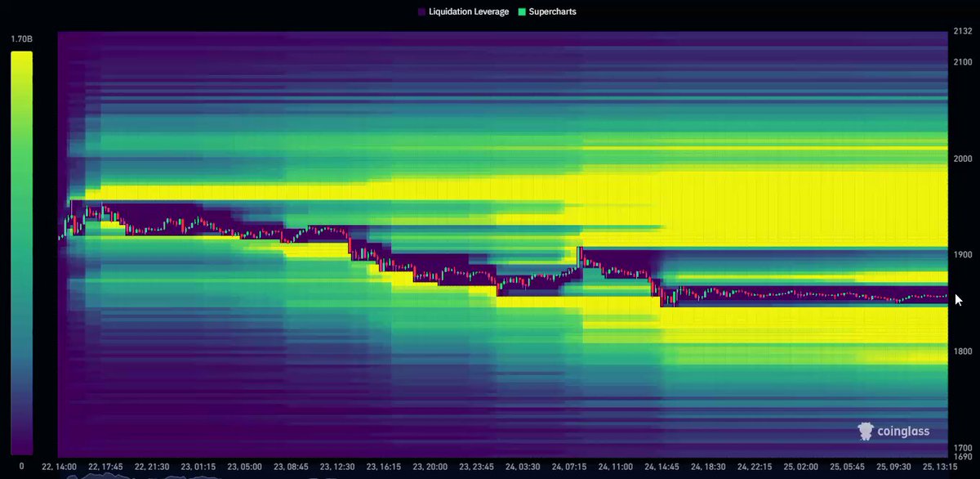Click the 1900 price axis label

961,255
